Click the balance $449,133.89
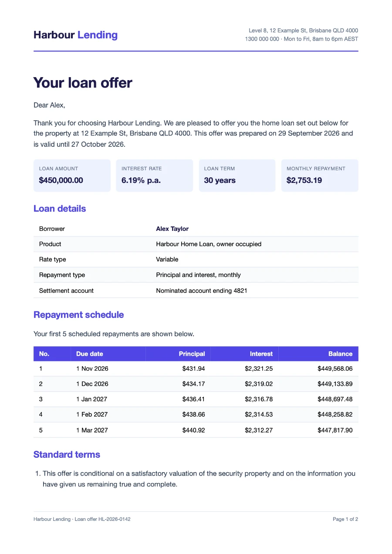 335,384
